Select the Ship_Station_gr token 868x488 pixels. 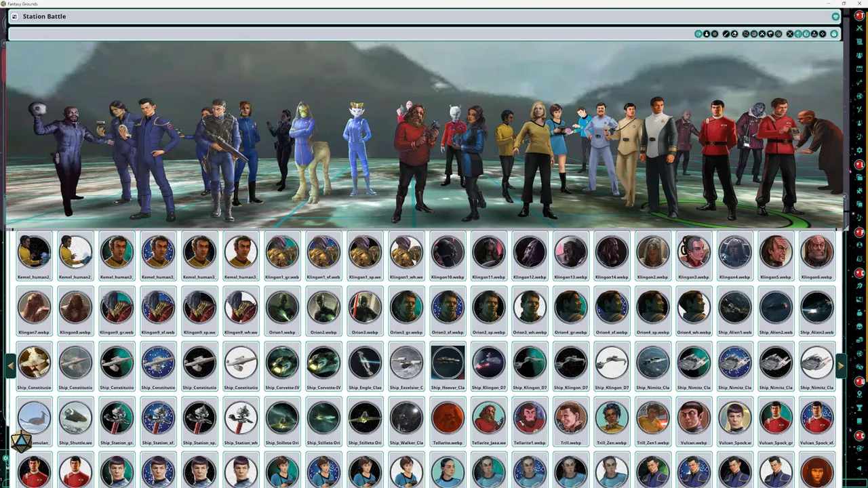click(117, 422)
